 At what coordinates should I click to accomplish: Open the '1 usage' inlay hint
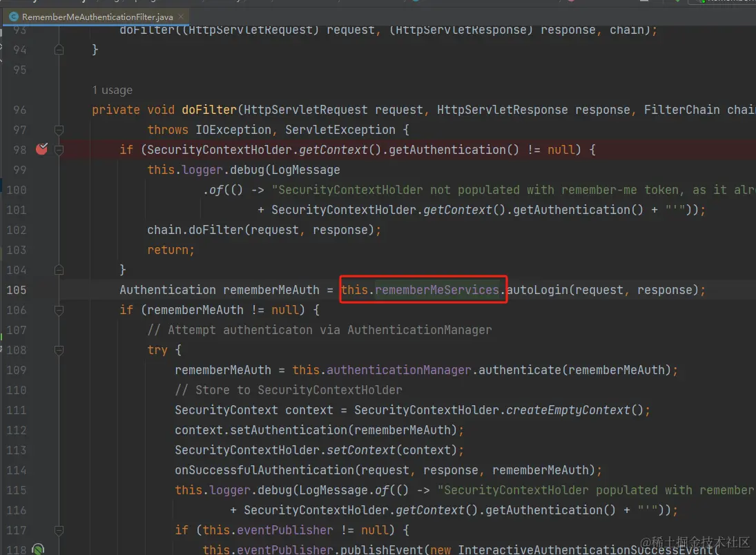pyautogui.click(x=113, y=90)
